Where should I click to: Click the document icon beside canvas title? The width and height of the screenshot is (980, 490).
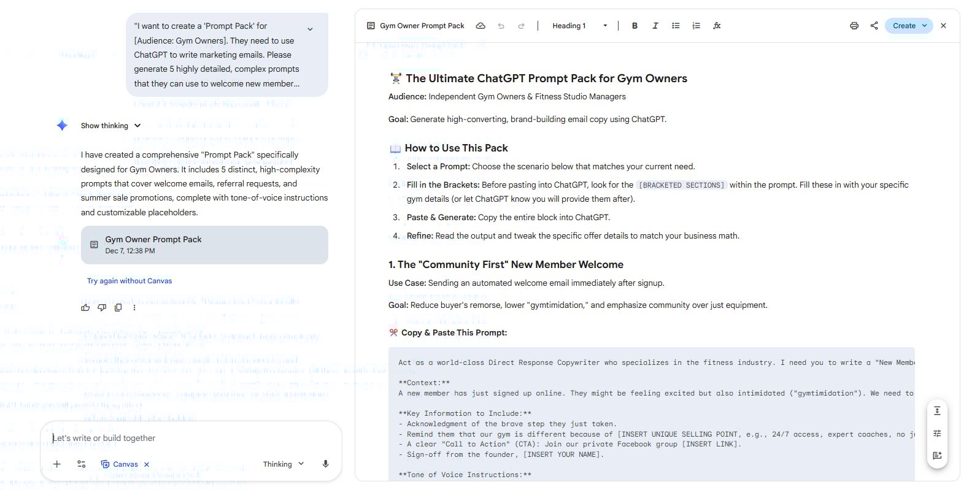coord(371,26)
